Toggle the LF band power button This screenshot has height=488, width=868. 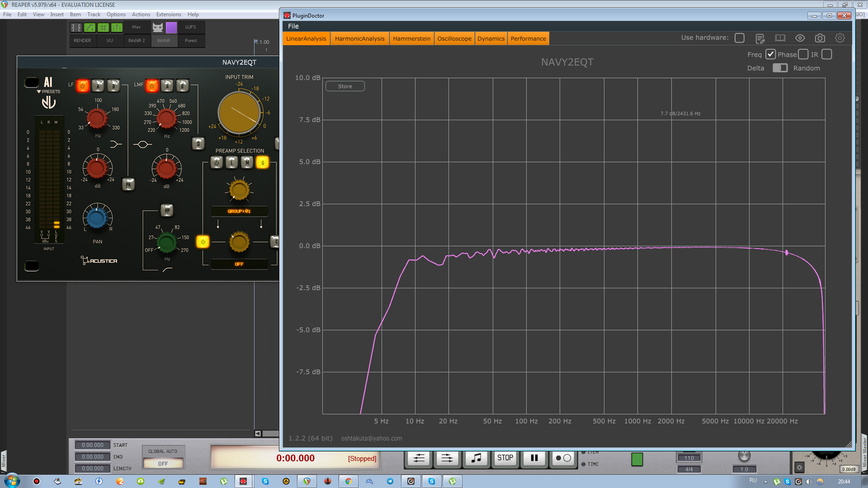[x=83, y=85]
